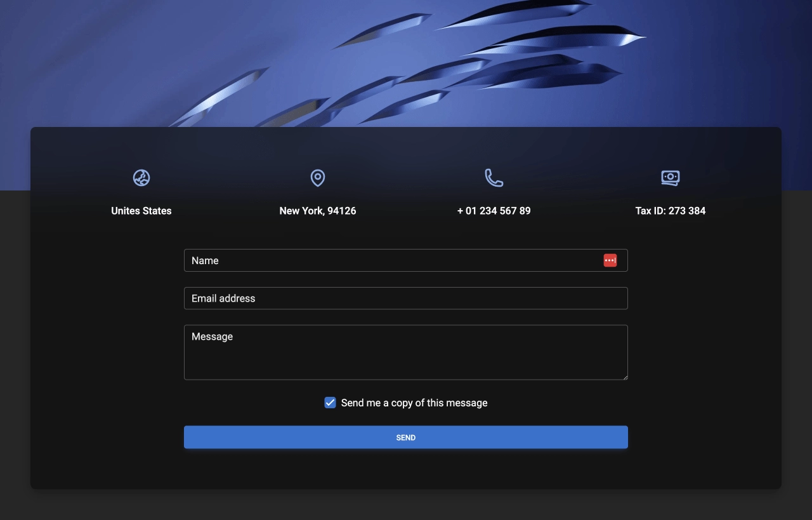Click the globe icon above Unites States

click(x=141, y=178)
